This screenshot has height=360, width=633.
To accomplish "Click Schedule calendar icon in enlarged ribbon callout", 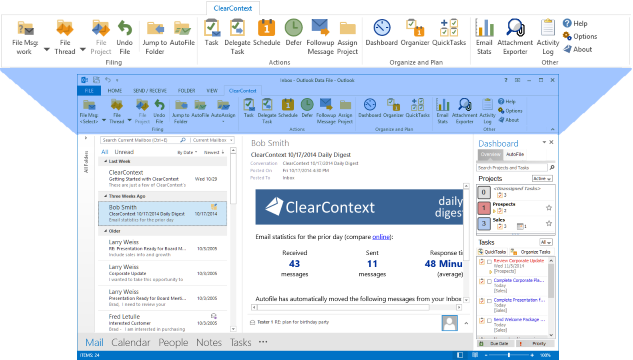I will point(266,28).
